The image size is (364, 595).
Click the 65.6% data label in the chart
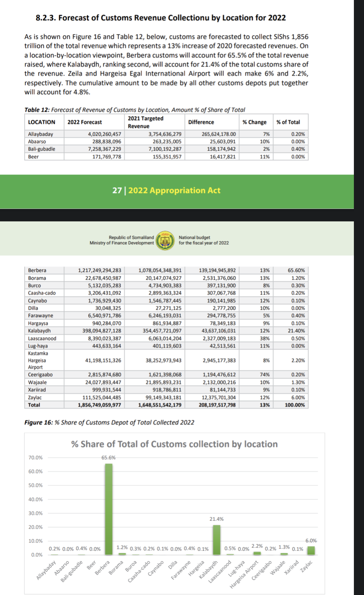click(109, 458)
